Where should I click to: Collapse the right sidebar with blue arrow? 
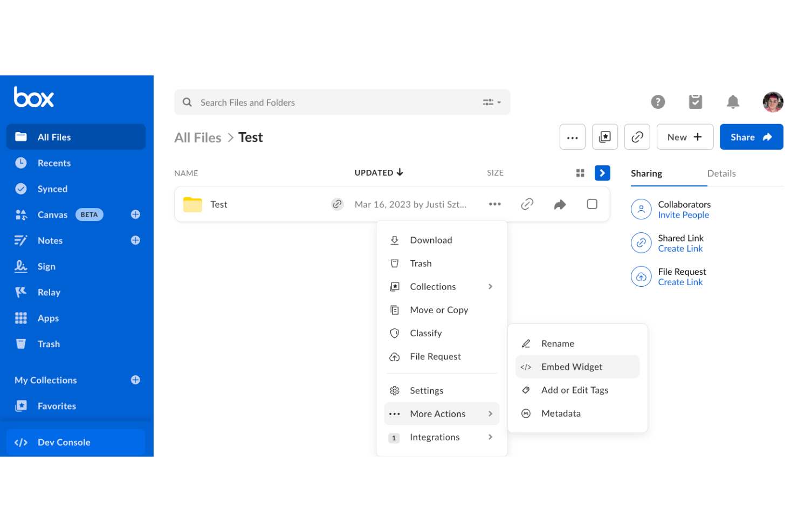coord(602,173)
